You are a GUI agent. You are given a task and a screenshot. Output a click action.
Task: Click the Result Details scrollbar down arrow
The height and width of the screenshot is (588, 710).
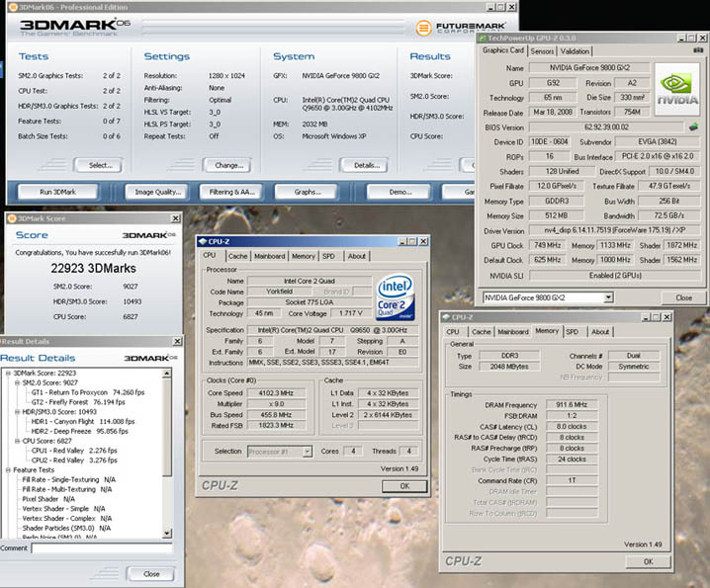(167, 533)
